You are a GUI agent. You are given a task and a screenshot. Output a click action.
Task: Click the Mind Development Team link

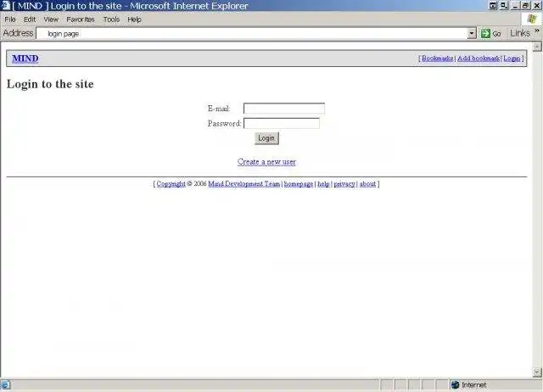tap(244, 184)
